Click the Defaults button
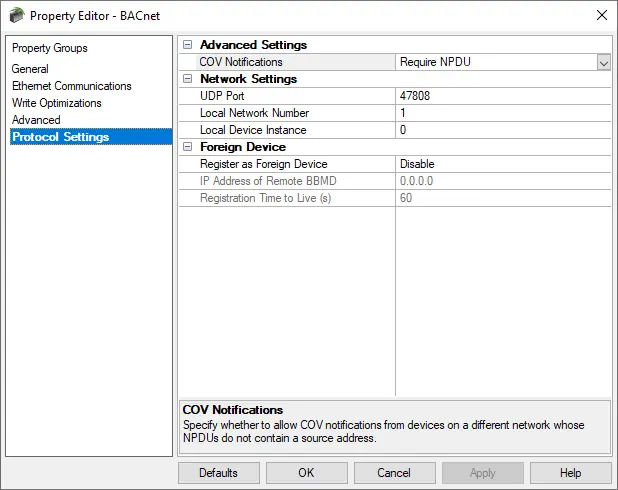The image size is (618, 490). tap(219, 473)
